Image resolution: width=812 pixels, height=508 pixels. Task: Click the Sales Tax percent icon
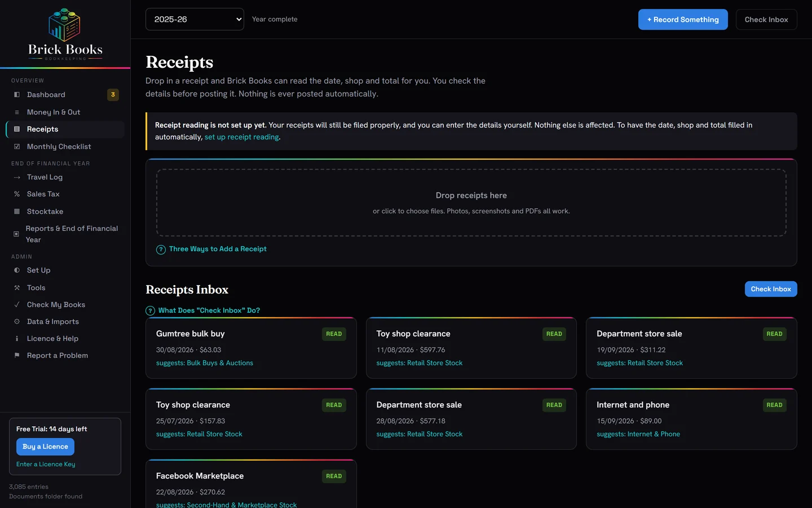(x=17, y=194)
